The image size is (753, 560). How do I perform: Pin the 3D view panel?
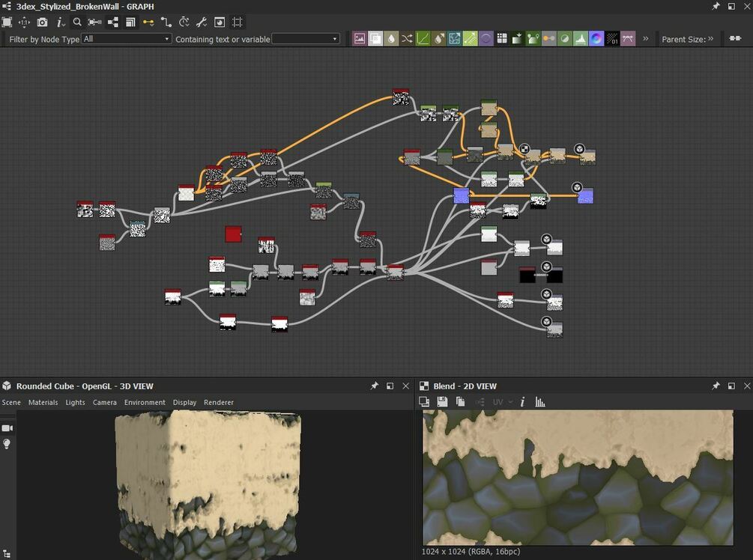click(x=374, y=386)
